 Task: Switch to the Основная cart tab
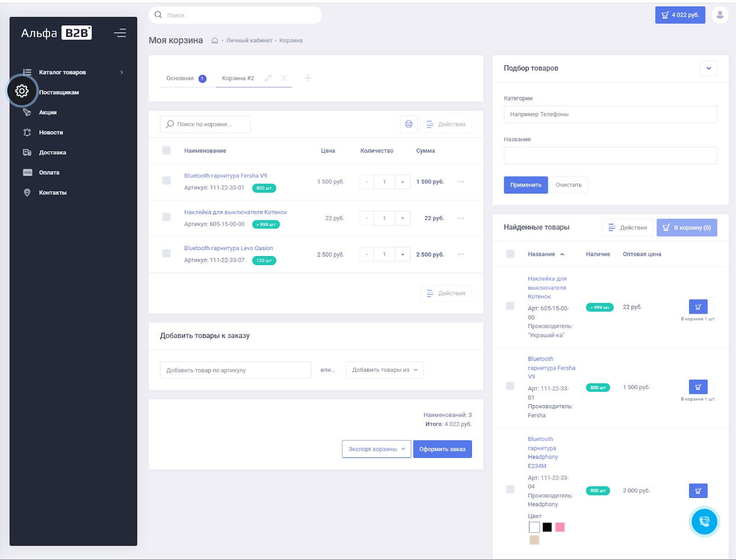pos(180,78)
